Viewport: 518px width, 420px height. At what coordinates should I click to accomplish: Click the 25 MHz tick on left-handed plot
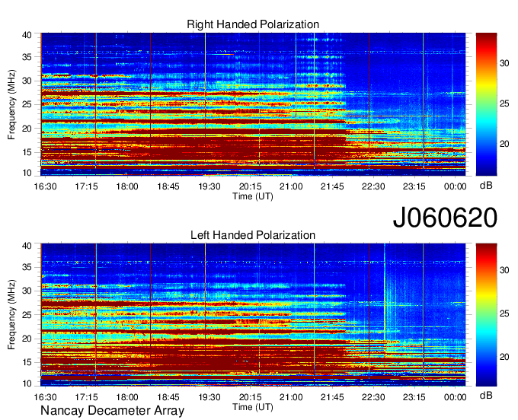(27, 315)
